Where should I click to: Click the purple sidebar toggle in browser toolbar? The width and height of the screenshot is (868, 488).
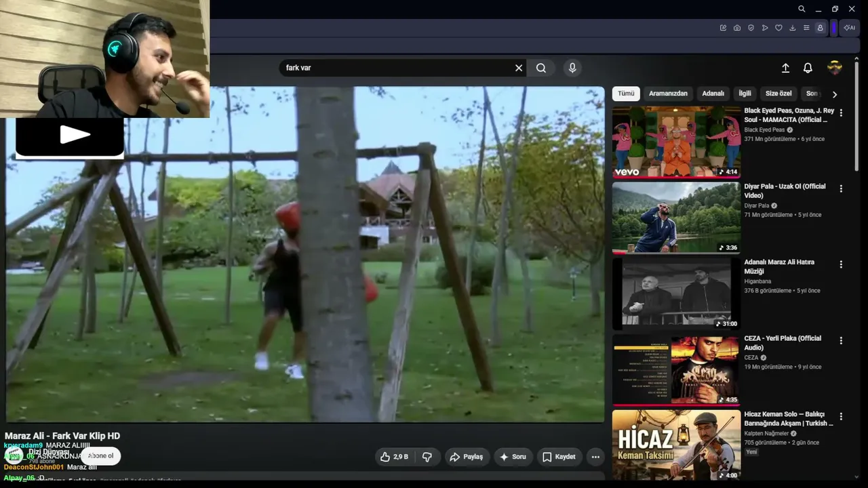[x=833, y=28]
